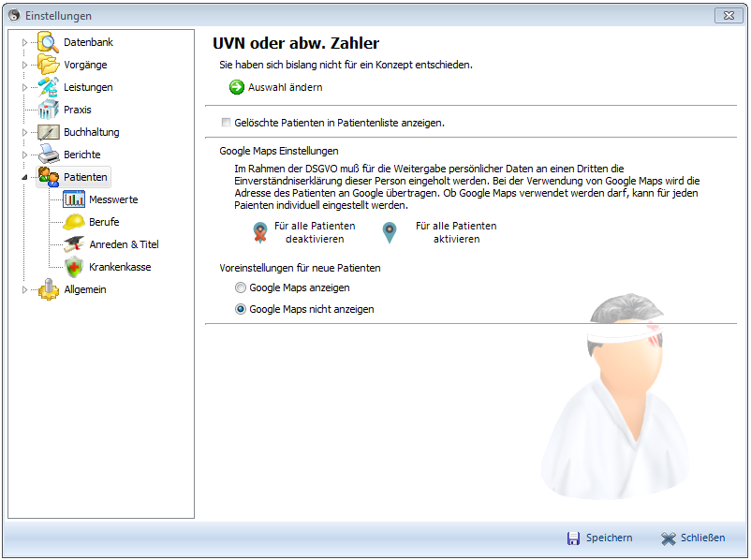Click the Allgemein gear icon
This screenshot has height=560, width=751.
point(49,289)
